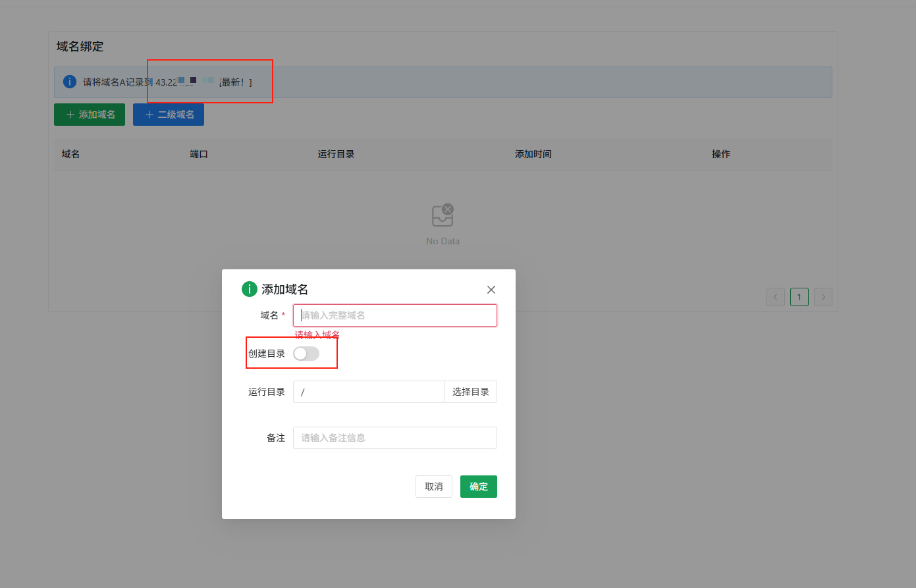
Task: Click the 域名 column header
Action: point(70,154)
